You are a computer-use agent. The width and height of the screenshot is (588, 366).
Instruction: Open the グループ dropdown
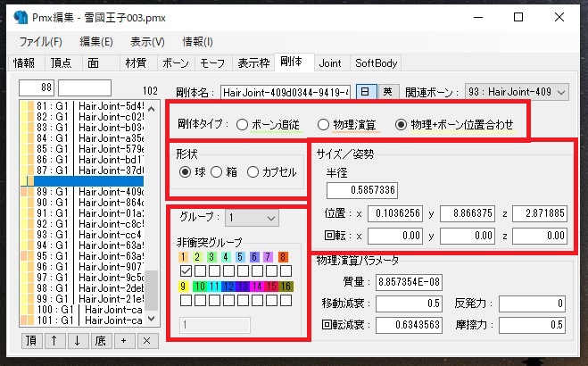(x=252, y=218)
